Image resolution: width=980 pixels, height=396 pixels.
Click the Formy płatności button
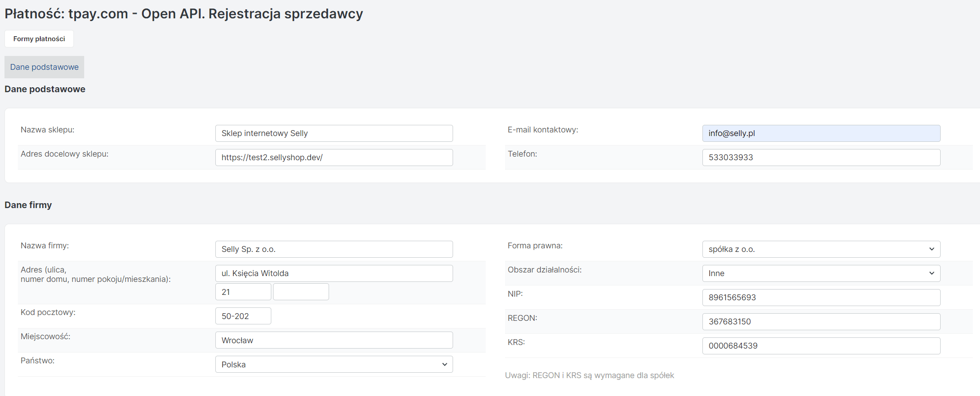pos(39,39)
